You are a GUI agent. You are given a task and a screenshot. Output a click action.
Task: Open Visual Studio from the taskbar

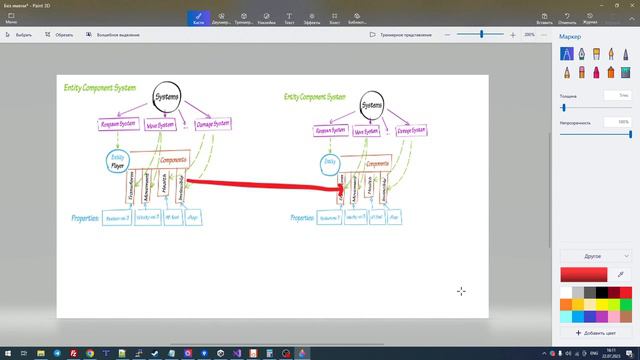(x=237, y=353)
